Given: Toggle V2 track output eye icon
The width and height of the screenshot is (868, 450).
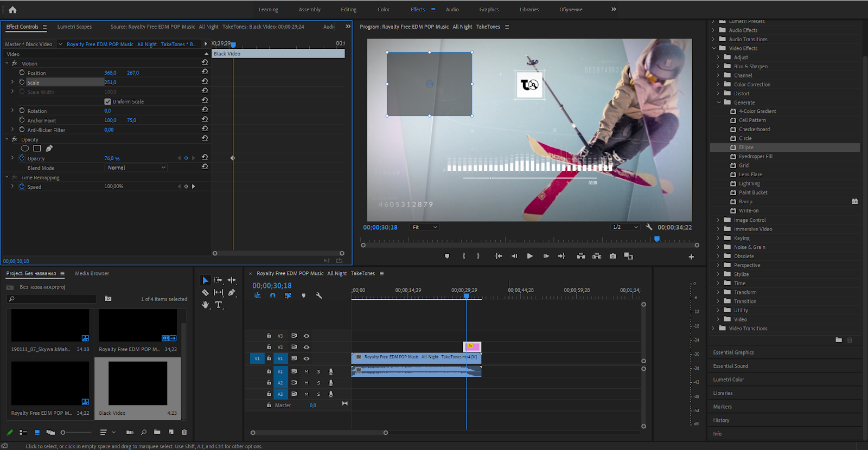Looking at the screenshot, I should (307, 347).
